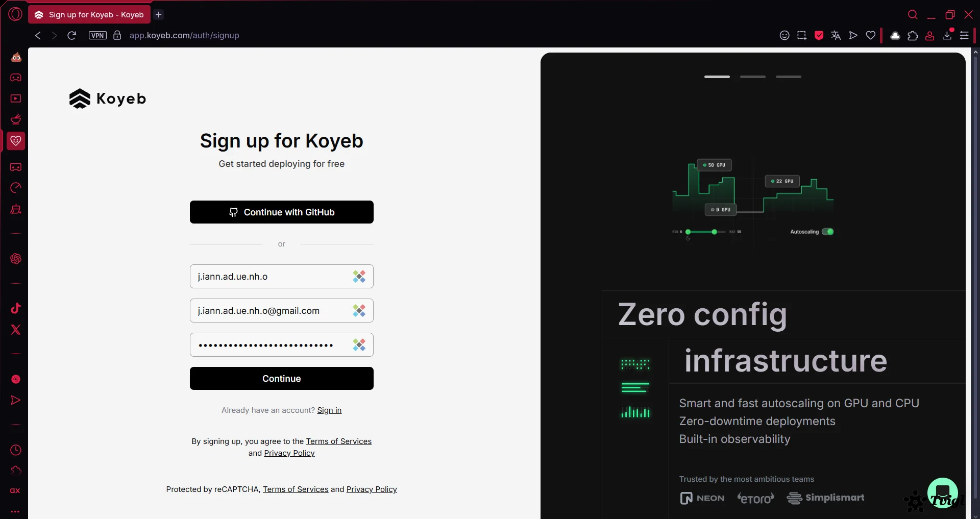This screenshot has height=519, width=980.
Task: Open the extensions cube icon
Action: click(x=913, y=35)
